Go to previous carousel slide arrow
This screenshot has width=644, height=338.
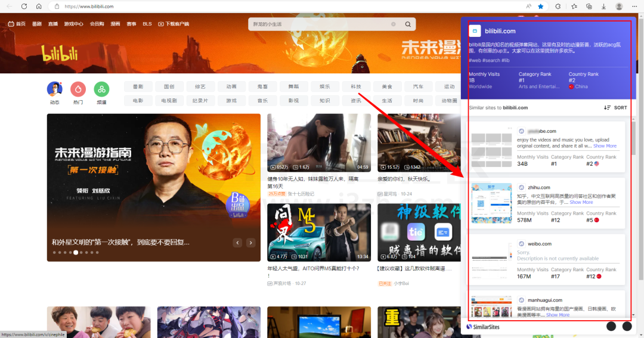pyautogui.click(x=237, y=243)
